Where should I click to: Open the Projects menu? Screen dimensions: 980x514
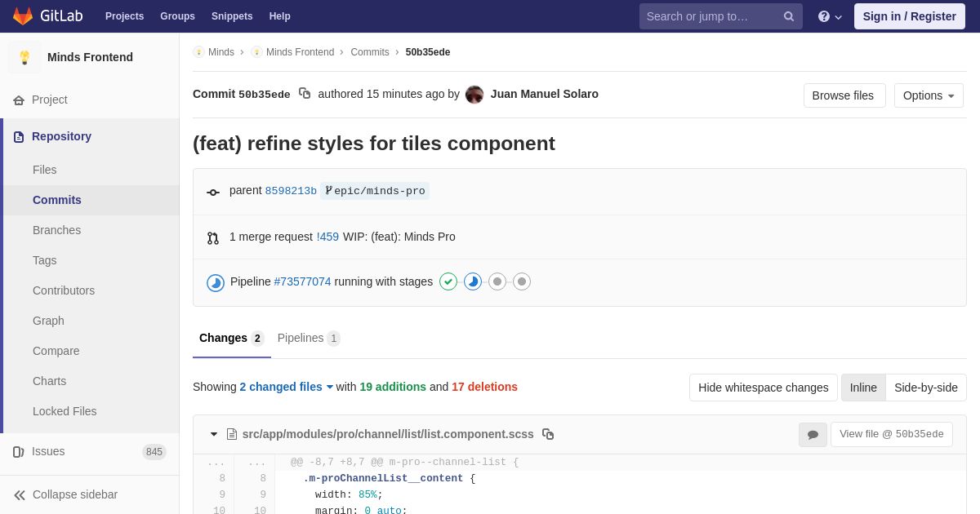(124, 16)
